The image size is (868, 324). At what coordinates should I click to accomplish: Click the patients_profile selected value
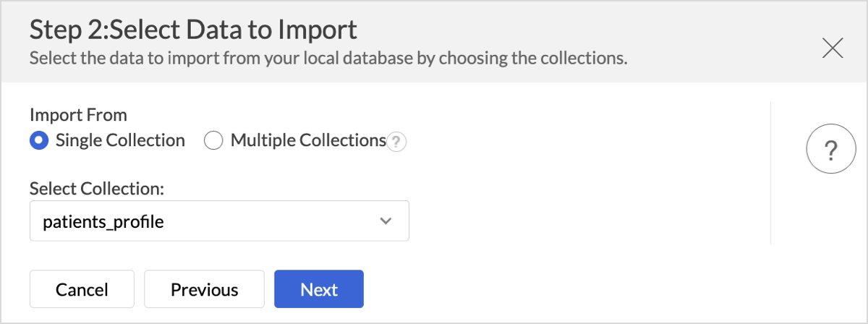coord(103,222)
